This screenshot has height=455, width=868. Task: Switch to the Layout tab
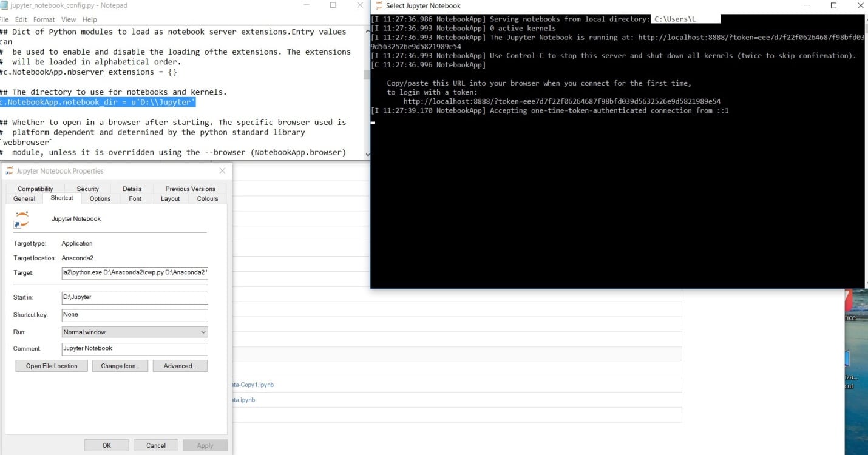click(x=170, y=198)
